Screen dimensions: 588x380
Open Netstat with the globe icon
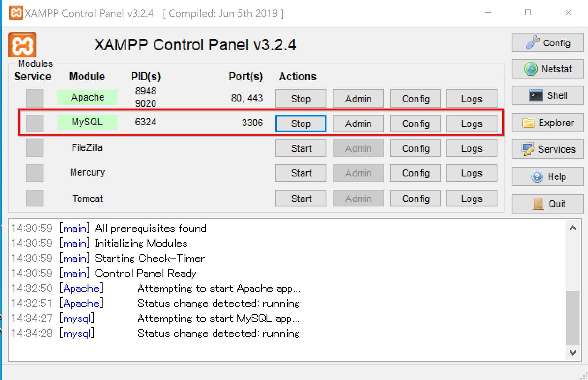[547, 69]
